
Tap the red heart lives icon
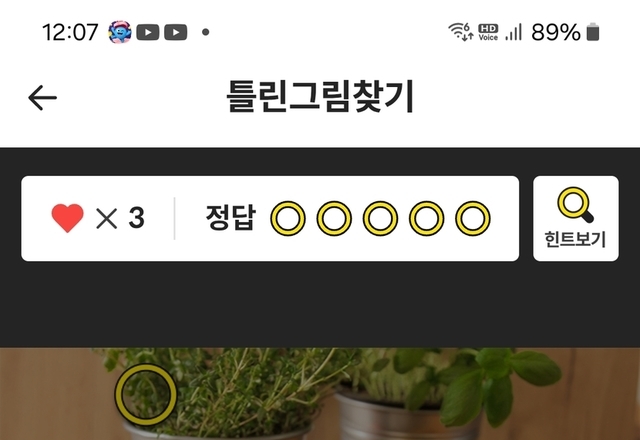pyautogui.click(x=67, y=218)
